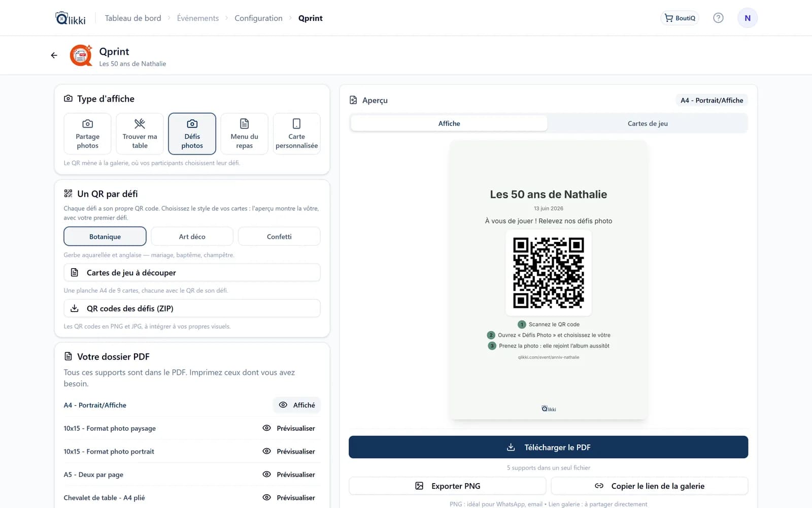812x508 pixels.
Task: Preview the Chevalet de table A4 plié
Action: (289, 497)
